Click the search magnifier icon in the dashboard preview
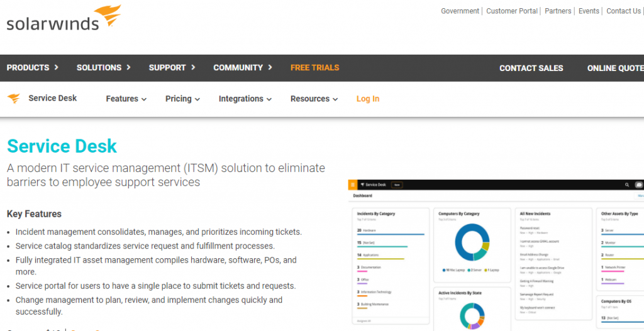 tap(627, 185)
